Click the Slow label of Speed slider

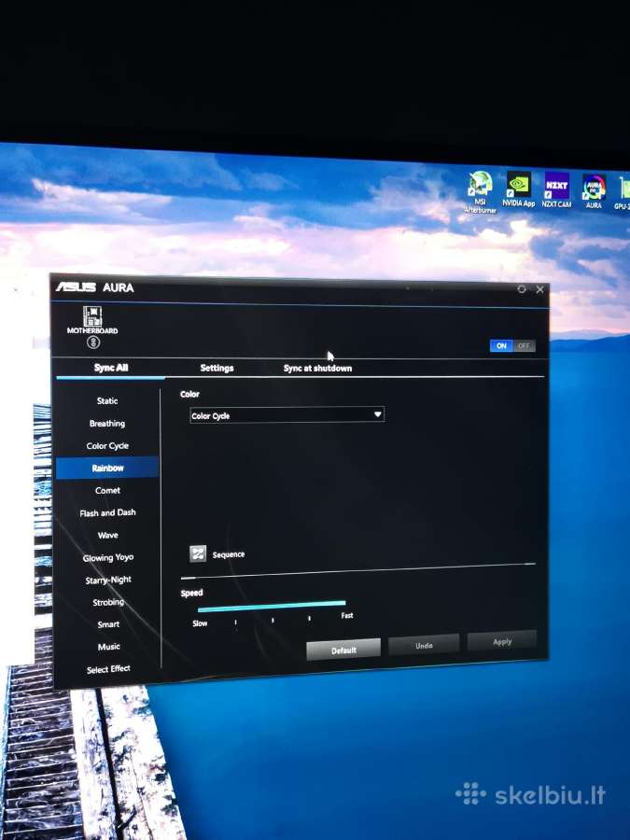point(200,623)
